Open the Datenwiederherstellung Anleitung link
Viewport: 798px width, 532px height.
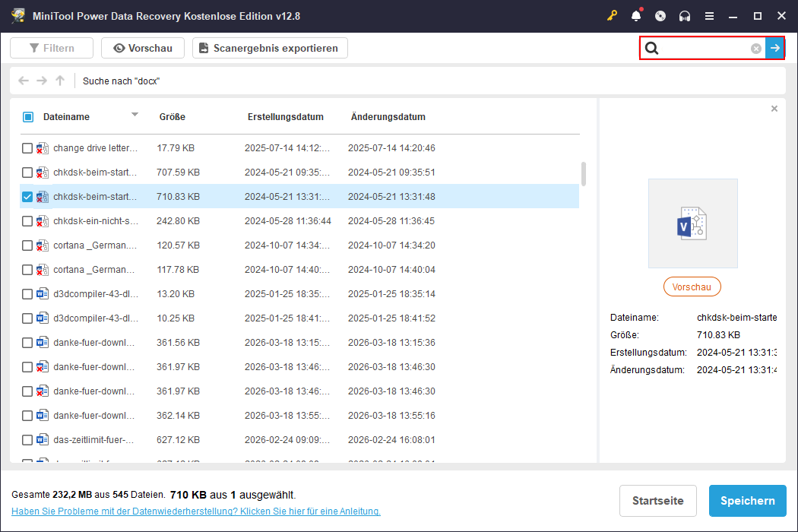point(196,511)
